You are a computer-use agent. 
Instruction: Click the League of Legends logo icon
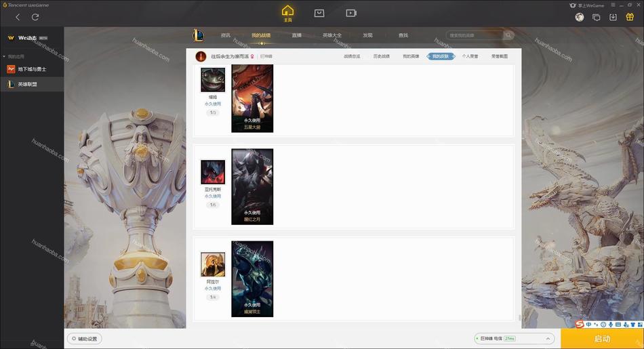click(x=198, y=35)
